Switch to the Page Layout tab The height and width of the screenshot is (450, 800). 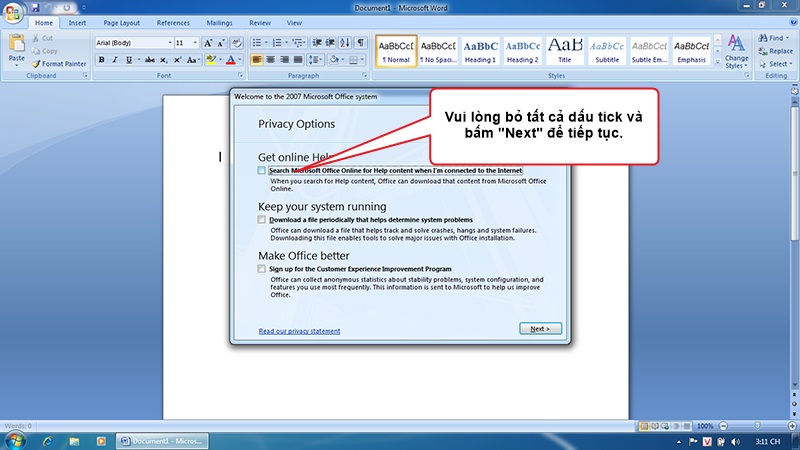point(121,23)
